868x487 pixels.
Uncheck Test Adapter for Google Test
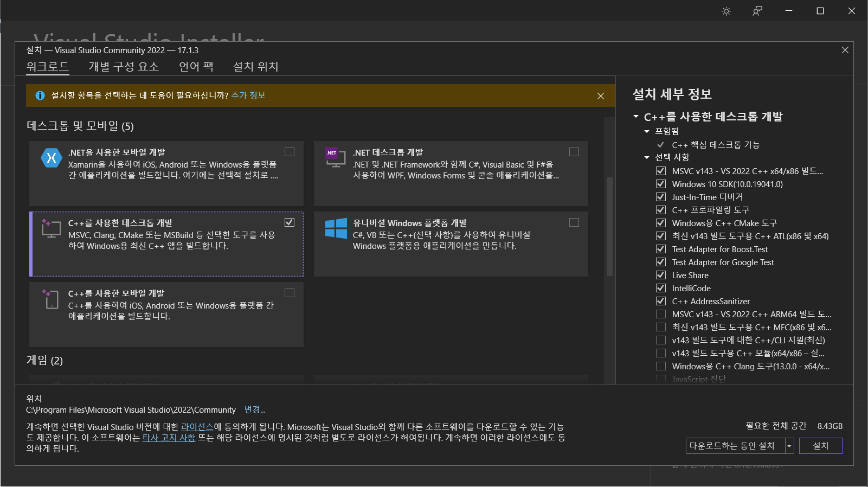661,262
